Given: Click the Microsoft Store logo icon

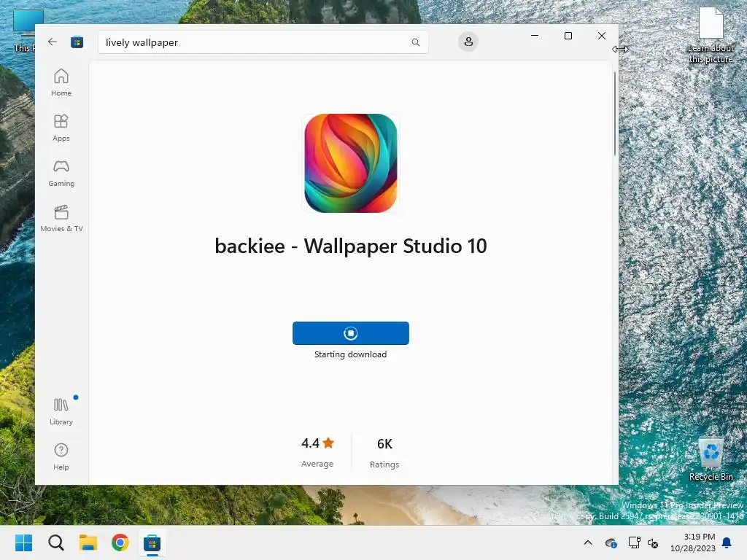Looking at the screenshot, I should (x=77, y=42).
